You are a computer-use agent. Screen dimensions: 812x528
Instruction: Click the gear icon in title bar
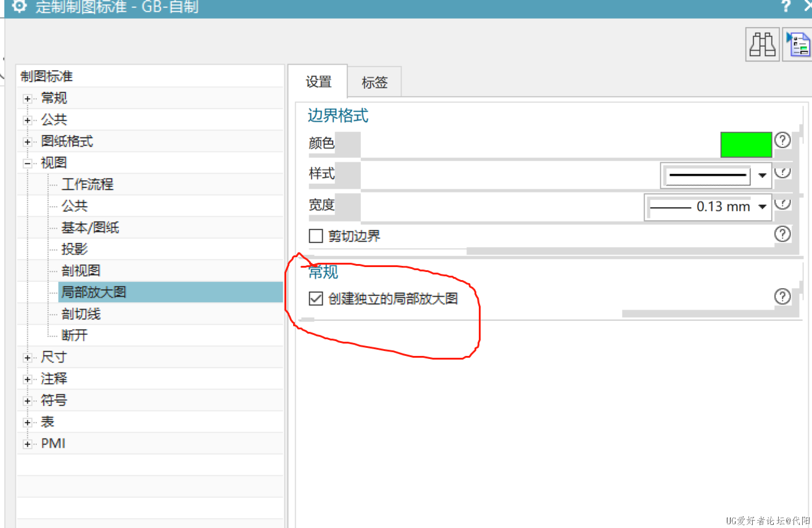point(20,7)
